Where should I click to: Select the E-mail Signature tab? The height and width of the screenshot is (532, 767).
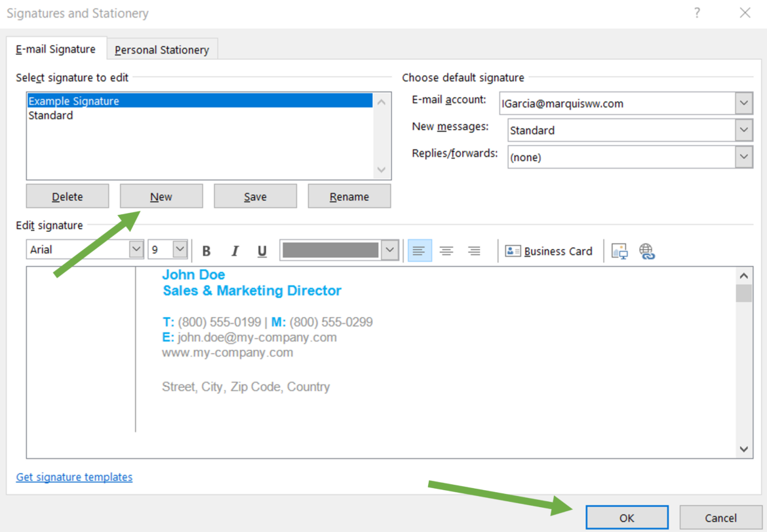coord(56,49)
